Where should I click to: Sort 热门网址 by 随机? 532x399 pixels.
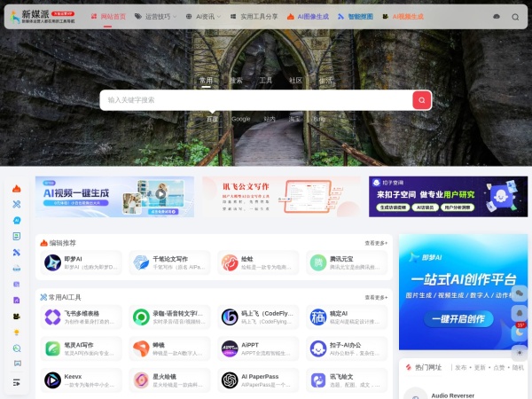[x=518, y=367]
